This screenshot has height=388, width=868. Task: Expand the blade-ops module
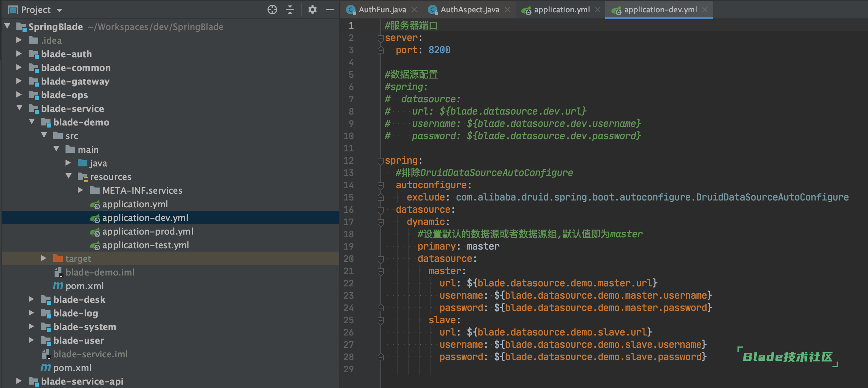coord(19,94)
